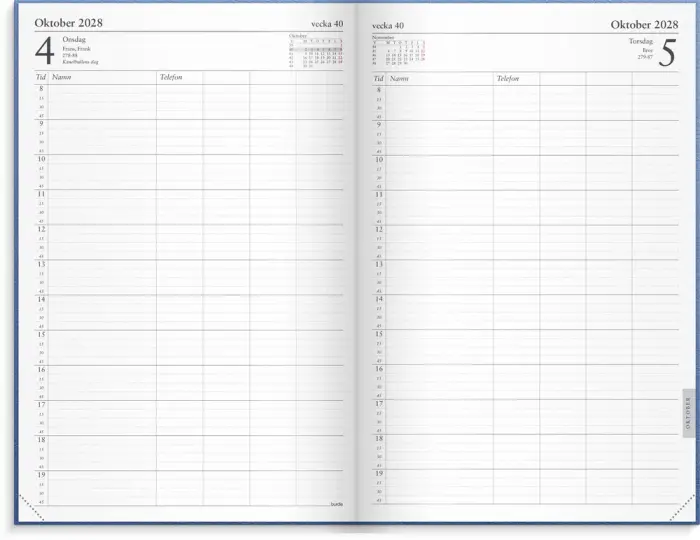
Task: Click 'Oktober 2028' heading on the Onsdag page
Action: (x=68, y=23)
